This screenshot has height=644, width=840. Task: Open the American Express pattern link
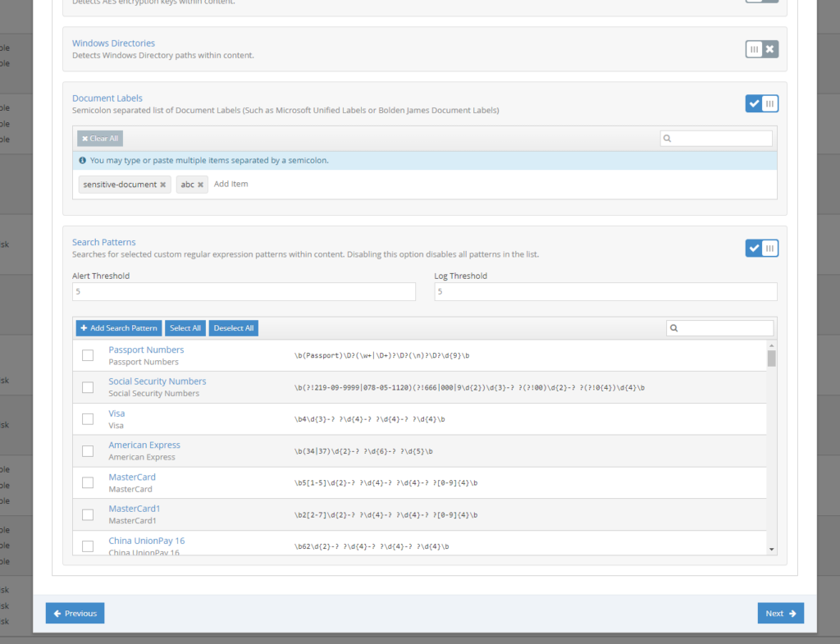(144, 445)
